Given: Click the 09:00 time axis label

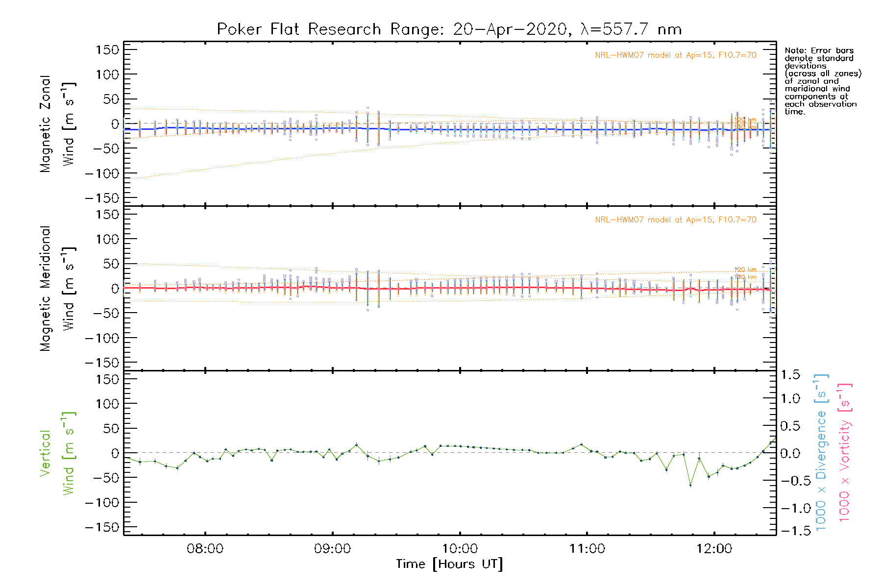Looking at the screenshot, I should point(332,549).
